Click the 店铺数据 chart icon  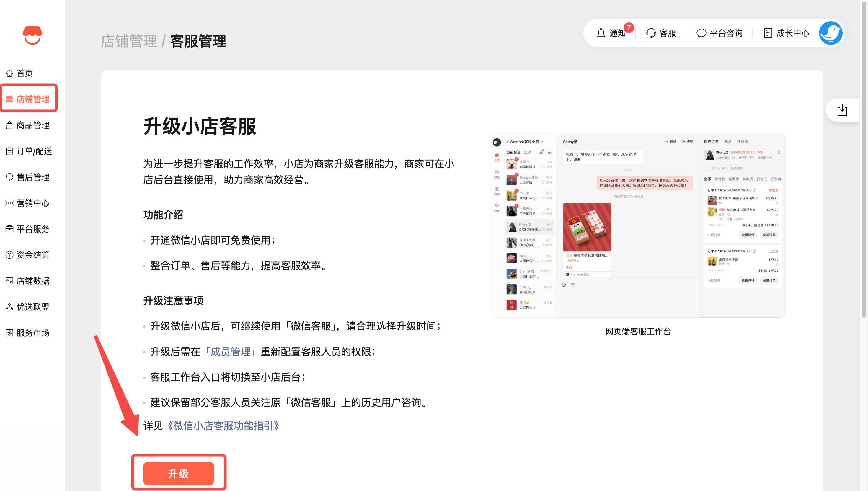9,281
